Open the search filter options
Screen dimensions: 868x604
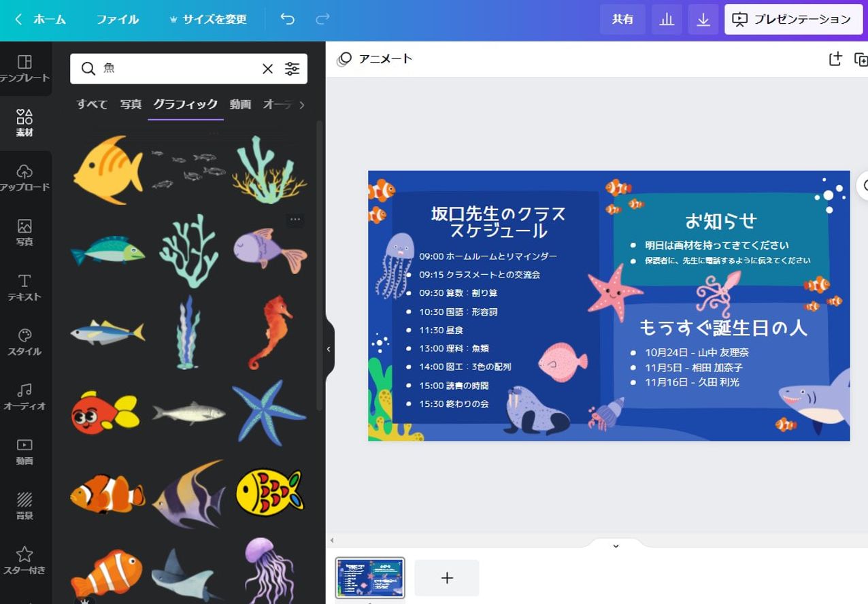[292, 69]
